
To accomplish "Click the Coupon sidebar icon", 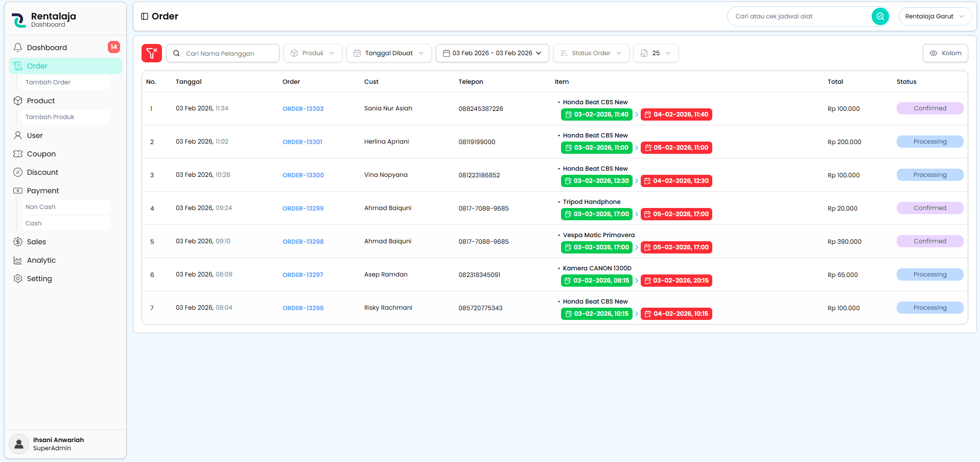I will click(x=18, y=153).
